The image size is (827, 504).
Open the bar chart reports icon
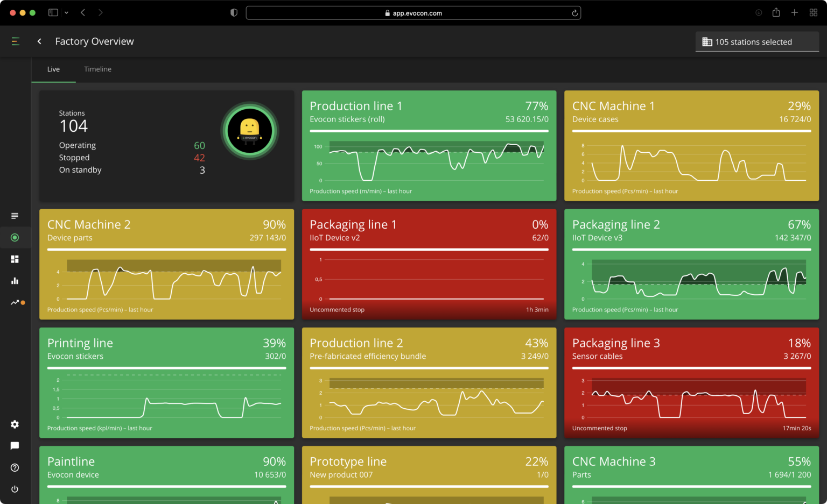tap(15, 281)
